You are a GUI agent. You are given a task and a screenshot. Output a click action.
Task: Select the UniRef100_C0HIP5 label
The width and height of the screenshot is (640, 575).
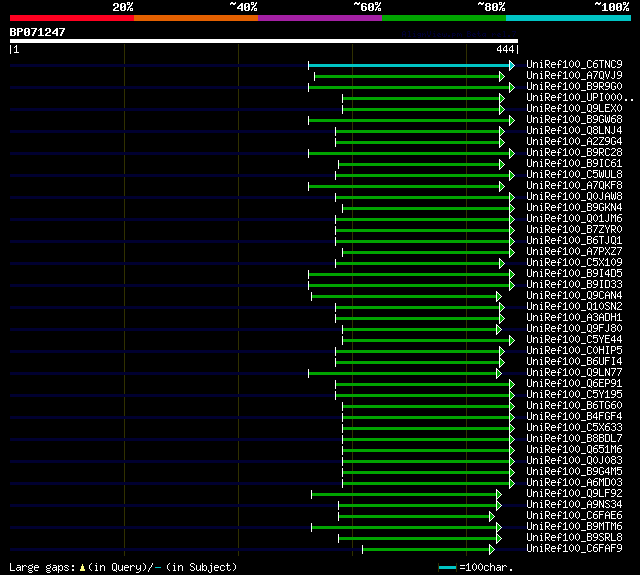point(574,351)
